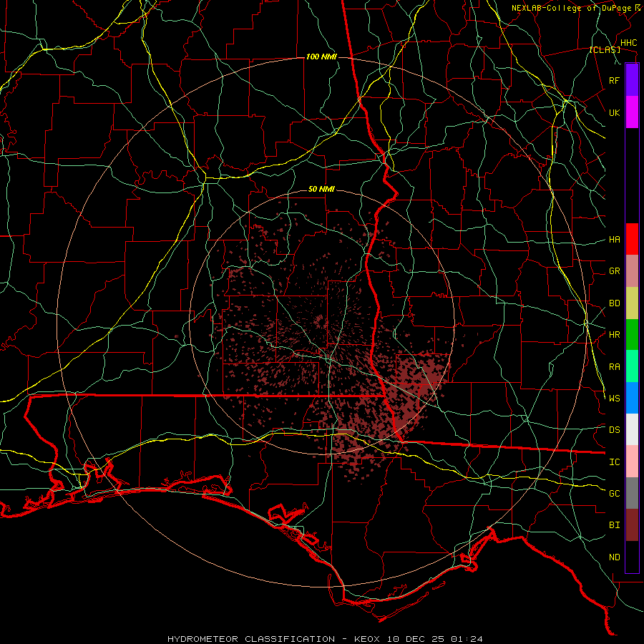Click the 'HA' legend label
The height and width of the screenshot is (644, 644).
point(614,240)
